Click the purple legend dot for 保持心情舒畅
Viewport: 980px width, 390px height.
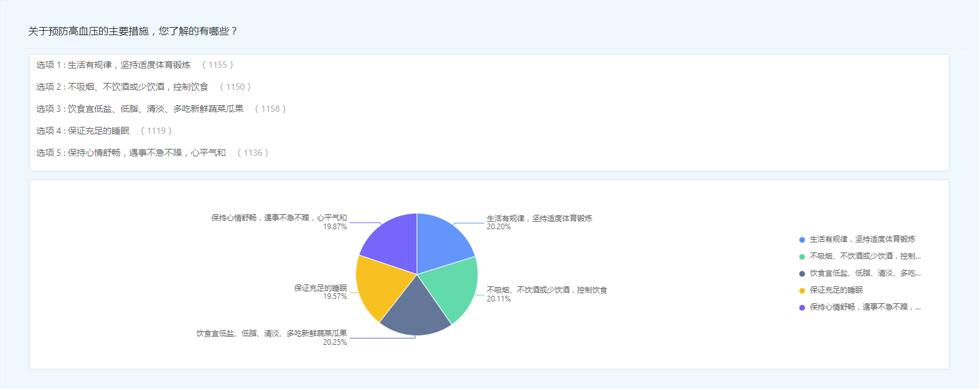(x=802, y=308)
